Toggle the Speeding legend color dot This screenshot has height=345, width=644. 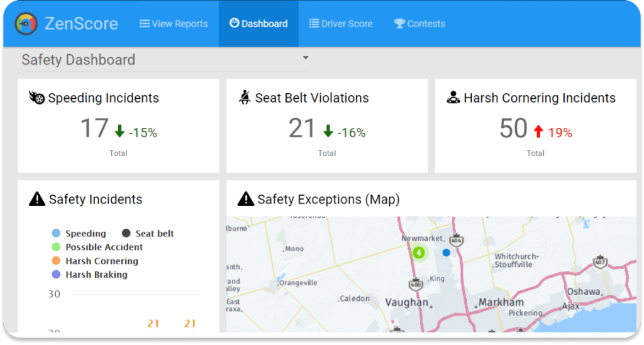(56, 233)
